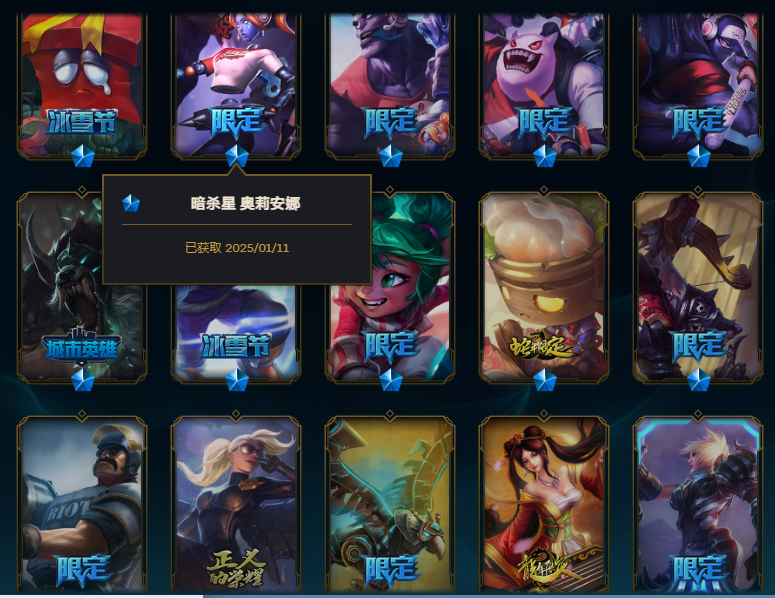
Task: Open the 龙年限定 red-robed lady skin card
Action: pos(544,504)
